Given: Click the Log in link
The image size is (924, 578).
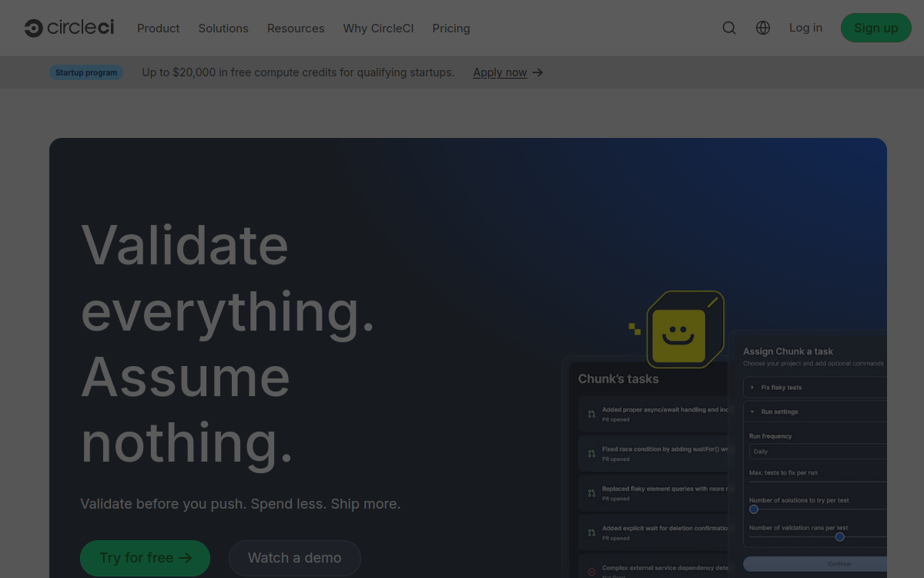Looking at the screenshot, I should tap(805, 28).
